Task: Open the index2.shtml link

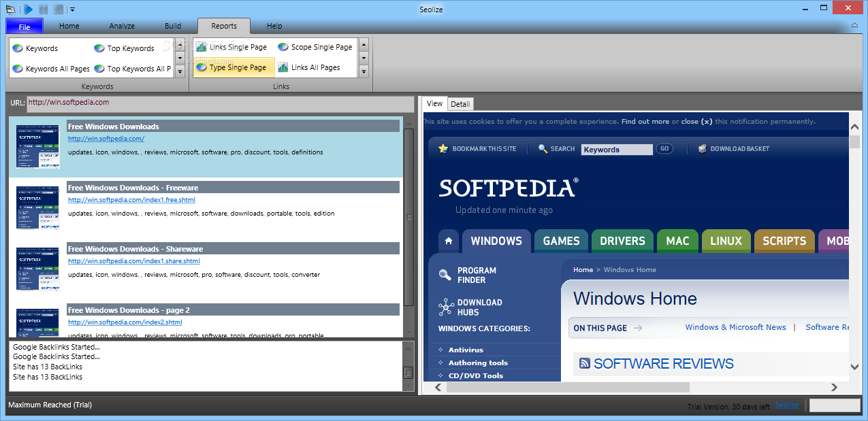Action: point(125,322)
